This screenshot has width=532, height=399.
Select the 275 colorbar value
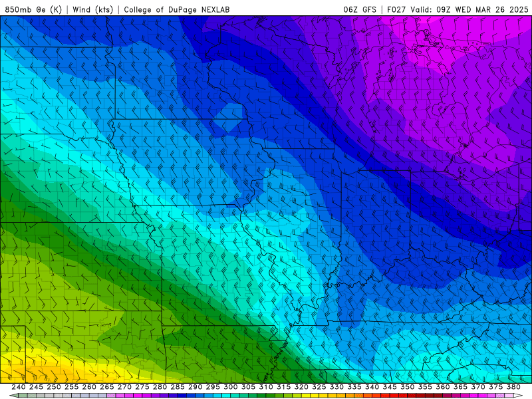(142, 387)
